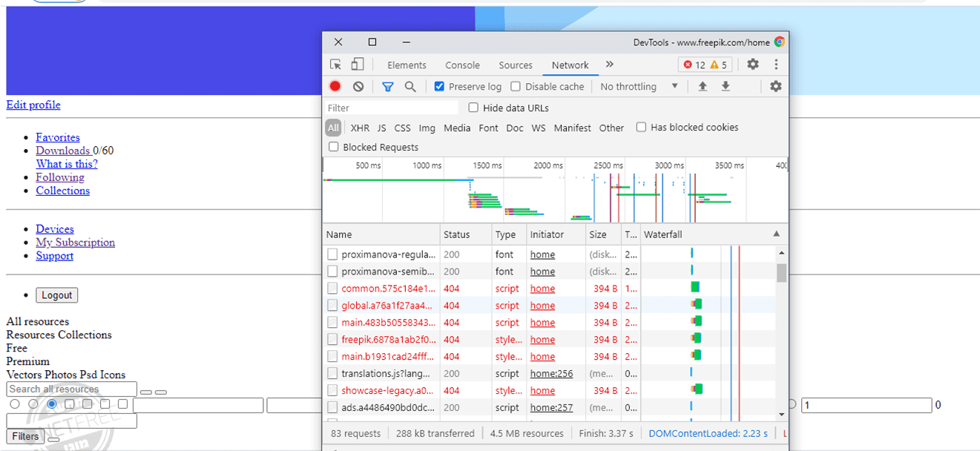Open the Edit profile link
This screenshot has width=980, height=451.
point(33,105)
